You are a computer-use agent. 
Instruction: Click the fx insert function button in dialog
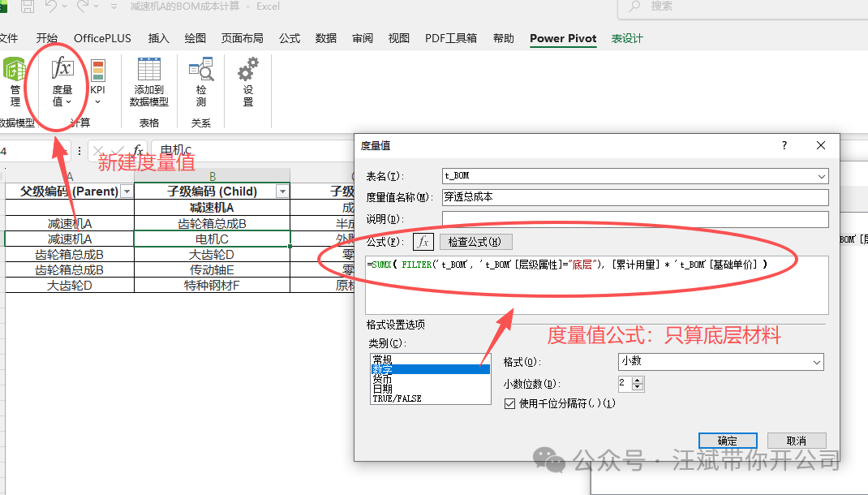point(423,242)
